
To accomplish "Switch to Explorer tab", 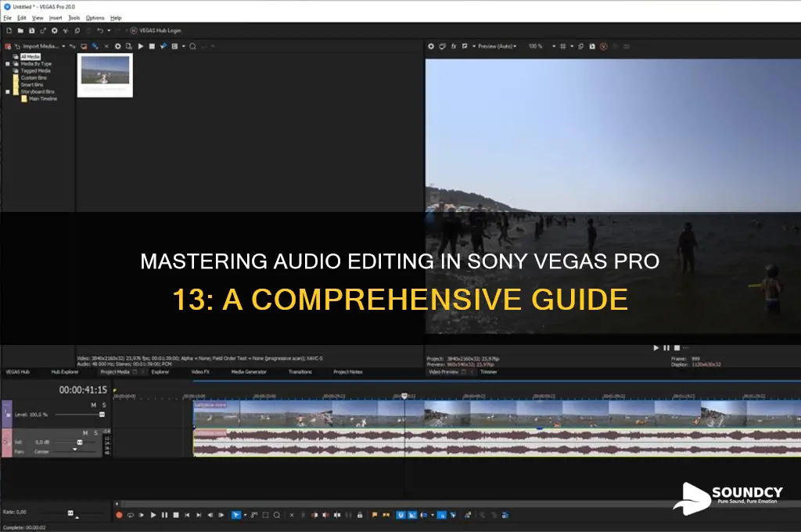I will pos(160,372).
